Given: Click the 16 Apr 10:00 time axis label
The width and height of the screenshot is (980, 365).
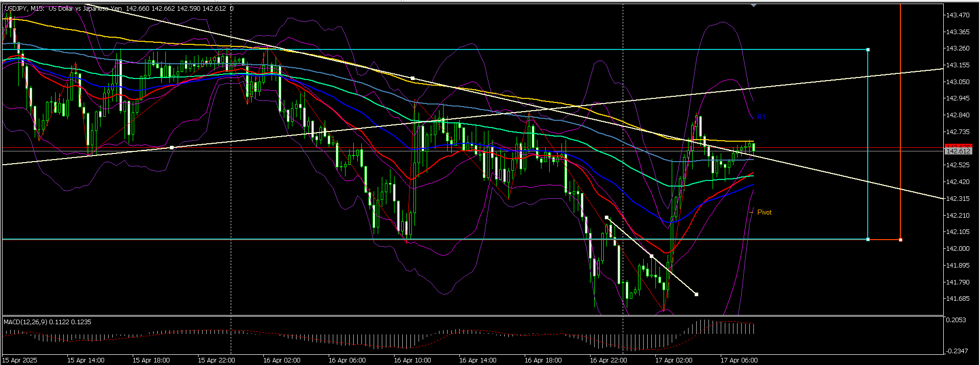Looking at the screenshot, I should (x=412, y=360).
